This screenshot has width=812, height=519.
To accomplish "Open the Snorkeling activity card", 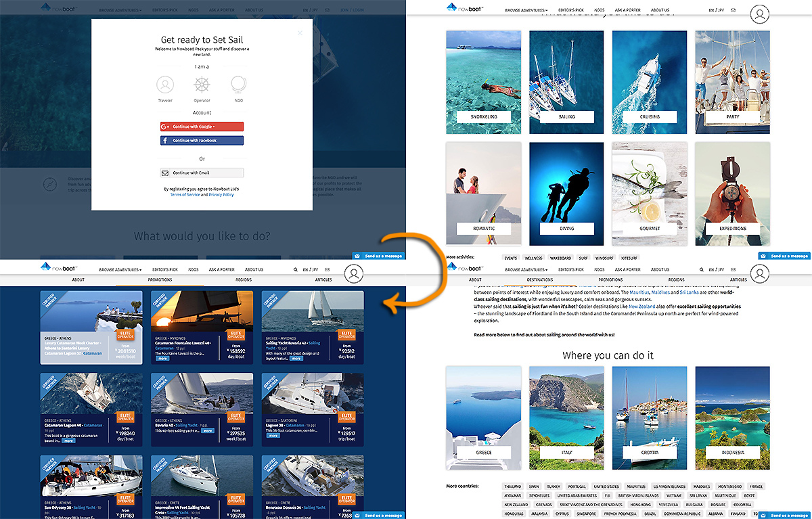I will click(x=484, y=82).
